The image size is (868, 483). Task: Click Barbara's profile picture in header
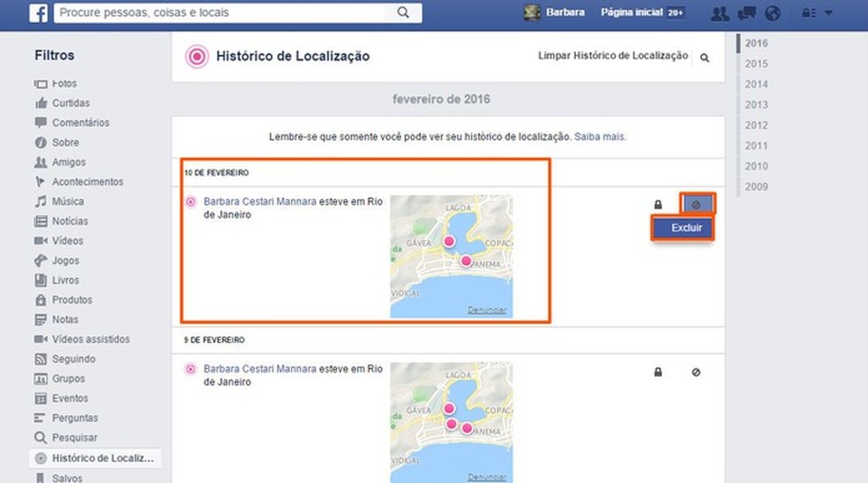tap(532, 12)
